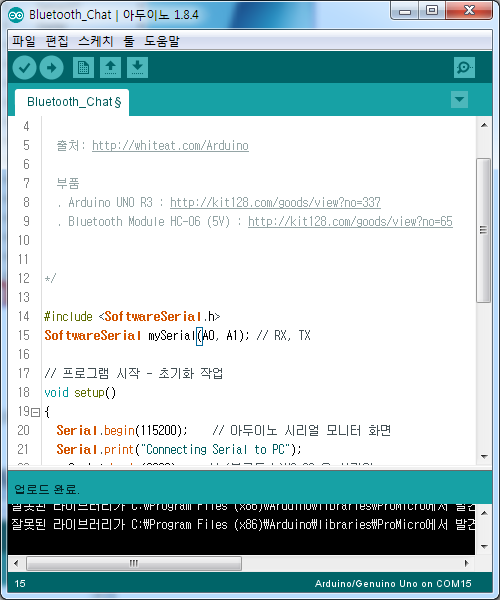Image resolution: width=500 pixels, height=600 pixels.
Task: Open the 파일 menu
Action: click(24, 41)
